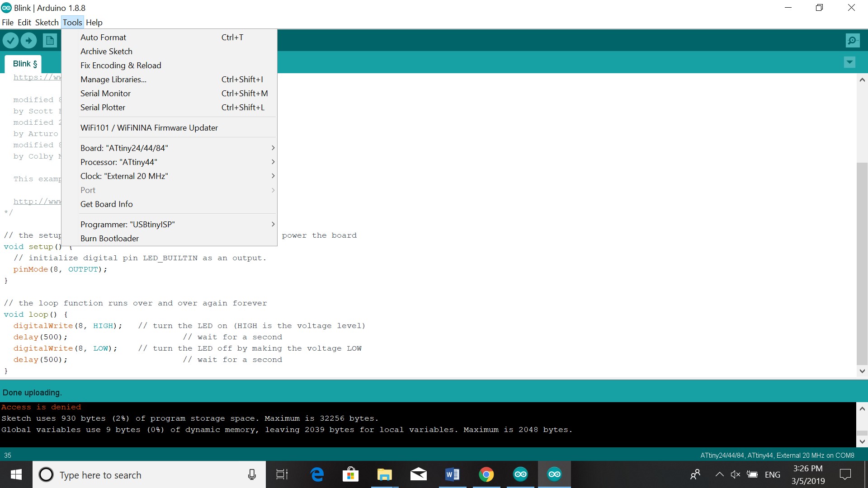Open Word from taskbar
Screen dimensions: 868x488
452,474
